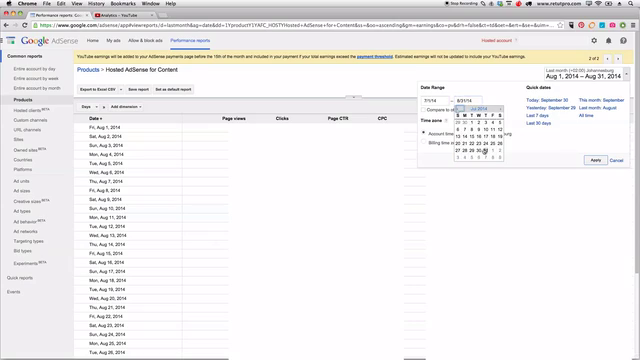Click the pink camera extension icon
The height and width of the screenshot is (360, 640).
[x=612, y=25]
